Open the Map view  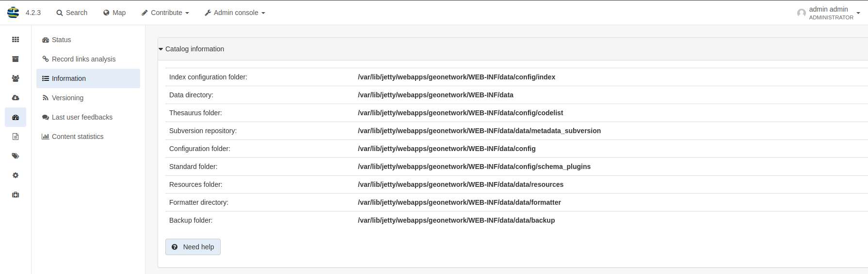[114, 13]
